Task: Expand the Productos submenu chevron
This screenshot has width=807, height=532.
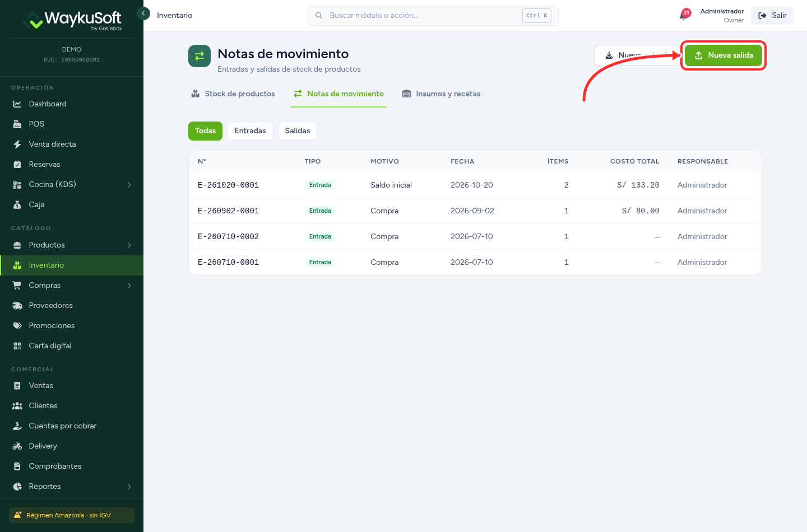Action: pyautogui.click(x=129, y=245)
